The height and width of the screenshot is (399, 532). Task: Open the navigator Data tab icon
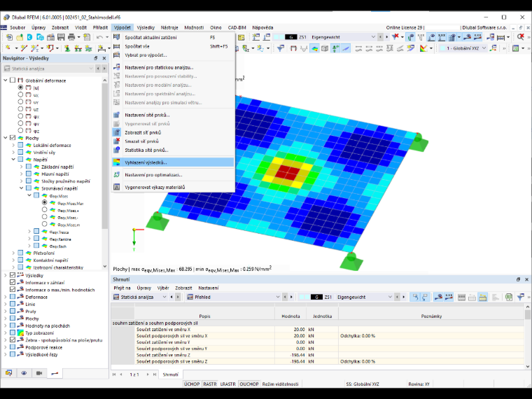[8, 373]
